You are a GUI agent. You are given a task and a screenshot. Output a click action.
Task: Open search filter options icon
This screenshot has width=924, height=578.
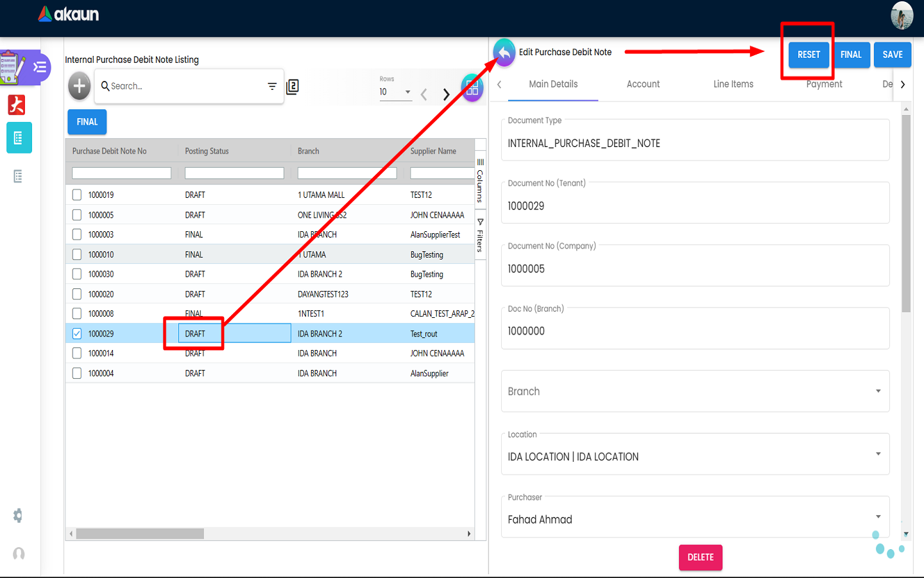[272, 86]
